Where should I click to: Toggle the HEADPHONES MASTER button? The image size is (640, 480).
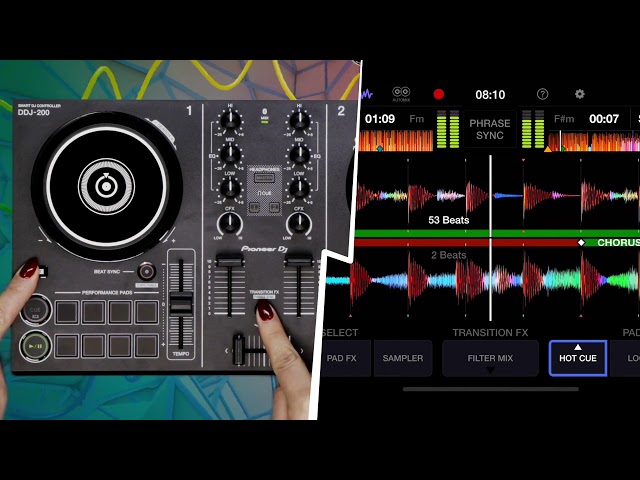(x=264, y=178)
